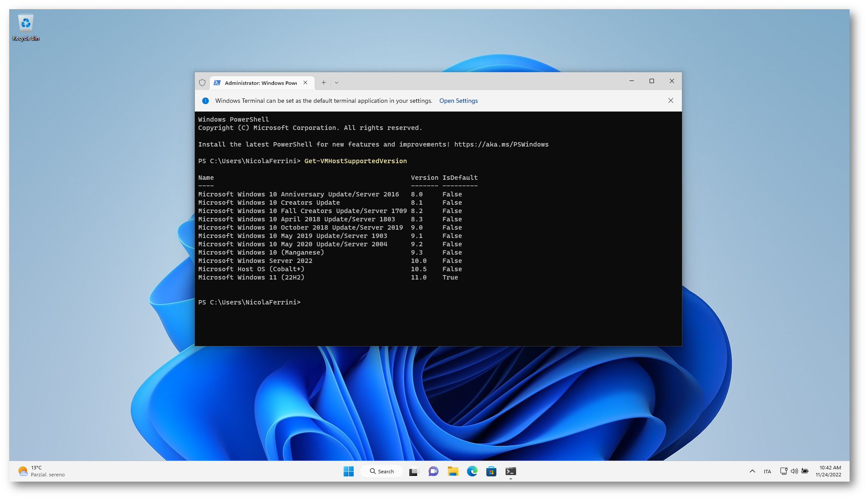868x500 pixels.
Task: Click the Copyright Microsoft Corporation line
Action: coord(310,128)
